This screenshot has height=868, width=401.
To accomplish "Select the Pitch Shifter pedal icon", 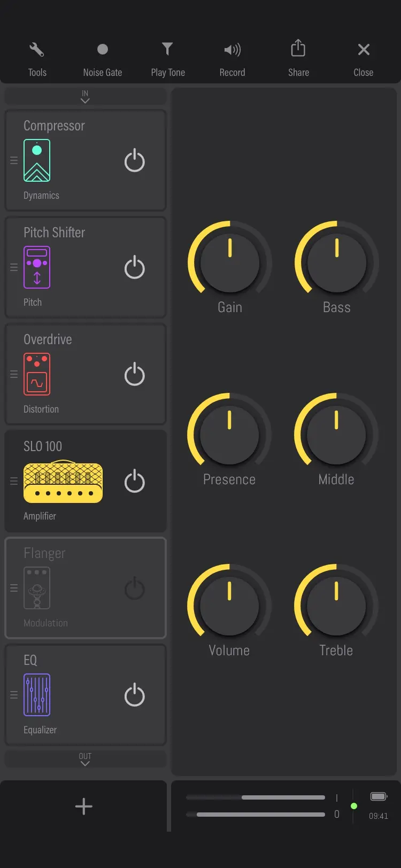I will tap(37, 267).
